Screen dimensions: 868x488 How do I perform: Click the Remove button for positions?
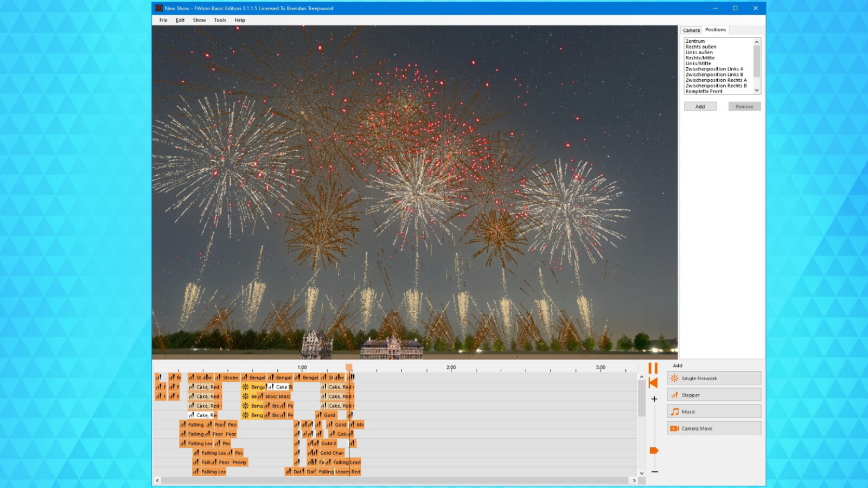point(744,106)
